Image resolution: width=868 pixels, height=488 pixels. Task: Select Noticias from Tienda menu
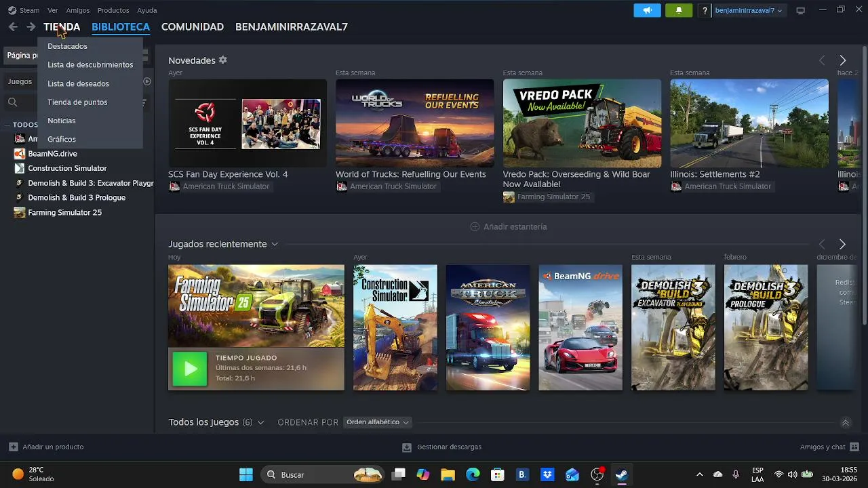(61, 121)
